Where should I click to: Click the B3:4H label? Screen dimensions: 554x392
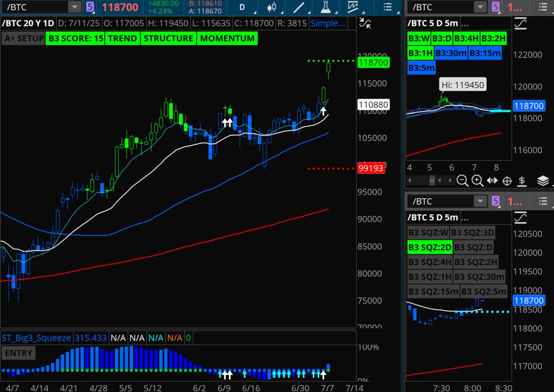click(466, 39)
